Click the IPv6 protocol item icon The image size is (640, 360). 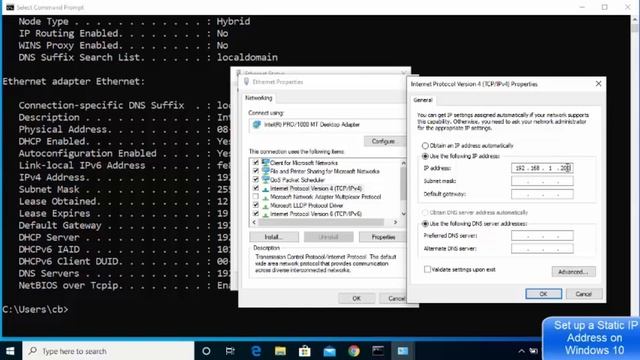tap(265, 214)
